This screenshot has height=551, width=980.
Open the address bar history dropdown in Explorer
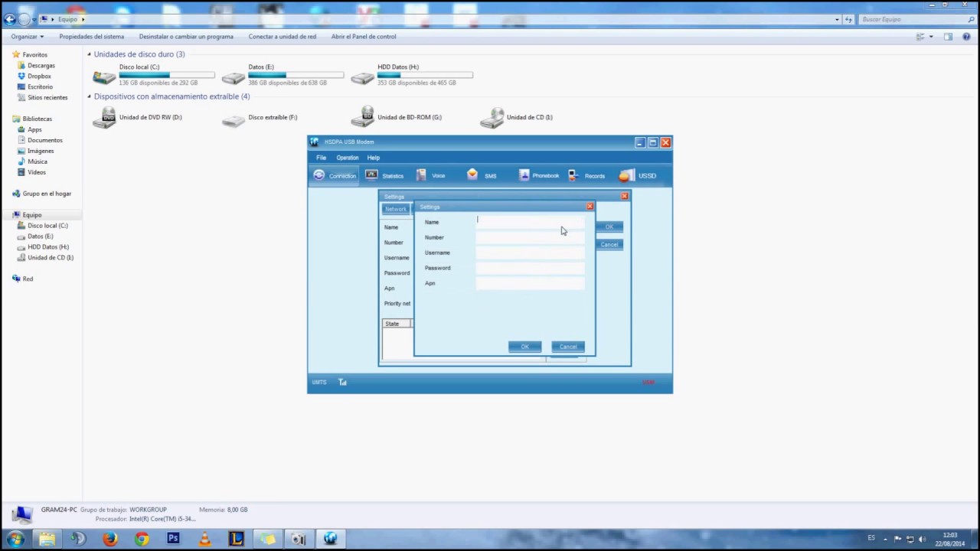(x=837, y=19)
